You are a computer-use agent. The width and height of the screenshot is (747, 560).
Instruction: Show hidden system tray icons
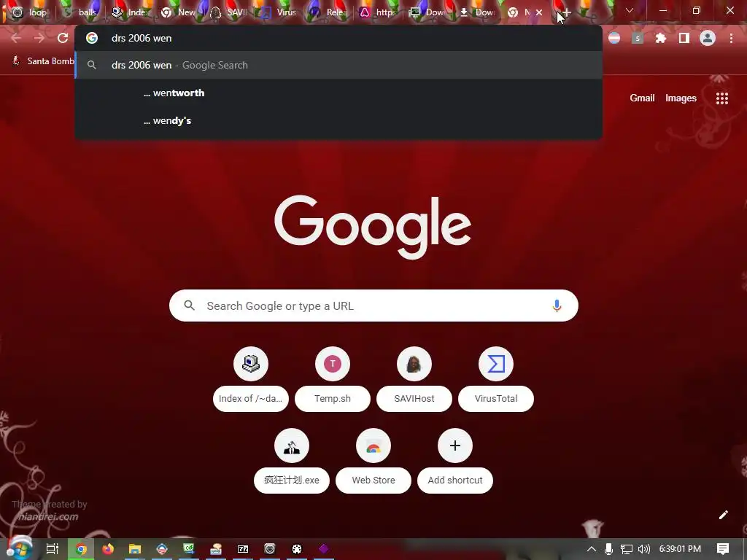591,549
